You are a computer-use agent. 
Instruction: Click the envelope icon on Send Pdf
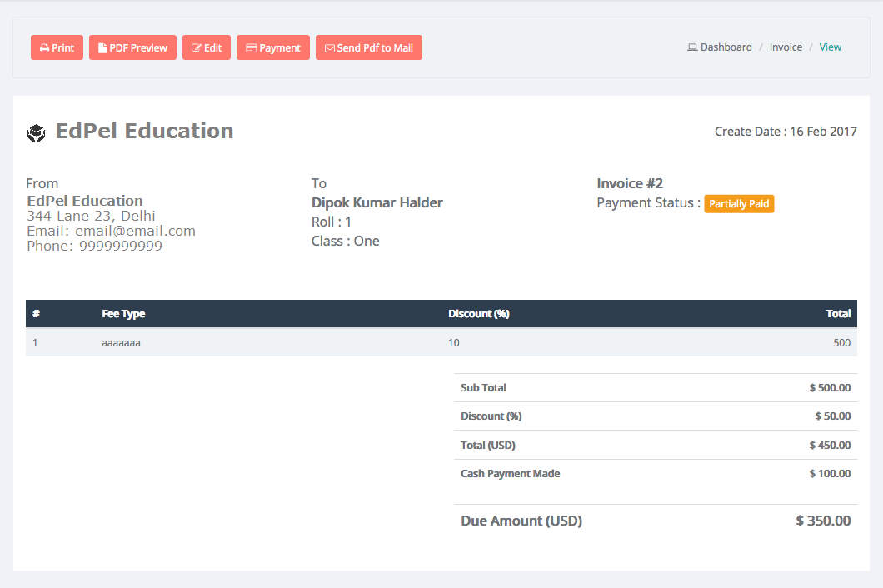point(330,48)
